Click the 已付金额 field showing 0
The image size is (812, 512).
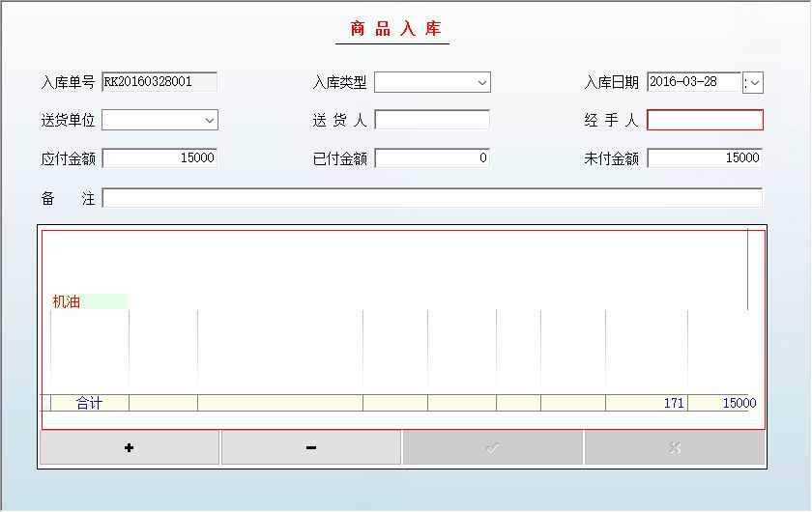pyautogui.click(x=432, y=157)
